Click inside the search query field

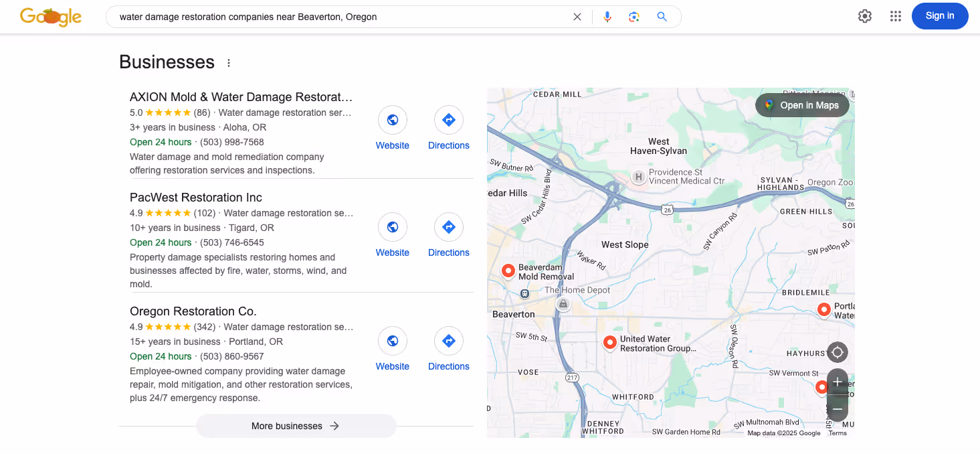tap(334, 16)
